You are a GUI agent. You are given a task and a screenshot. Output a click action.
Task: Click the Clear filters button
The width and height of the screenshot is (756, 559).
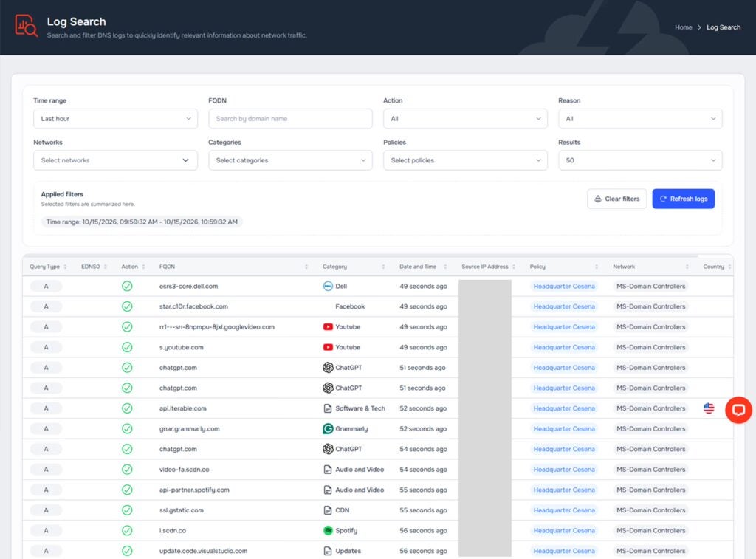pyautogui.click(x=616, y=199)
